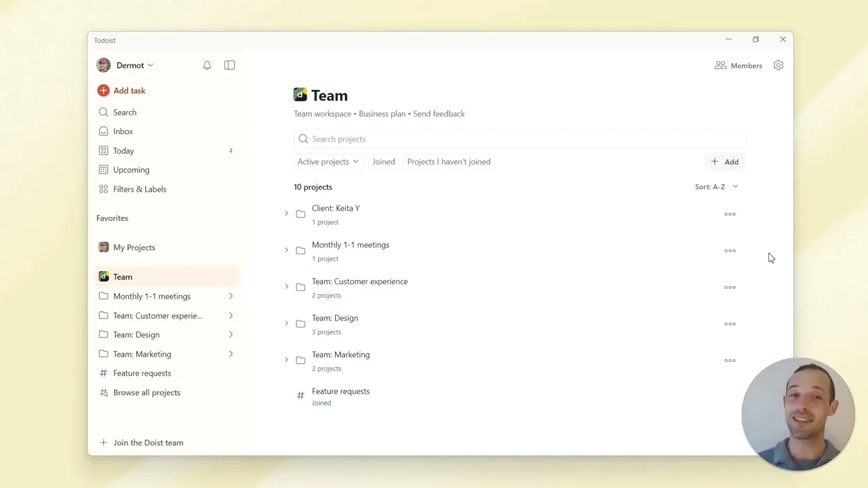Open the Active projects dropdown

coord(328,162)
